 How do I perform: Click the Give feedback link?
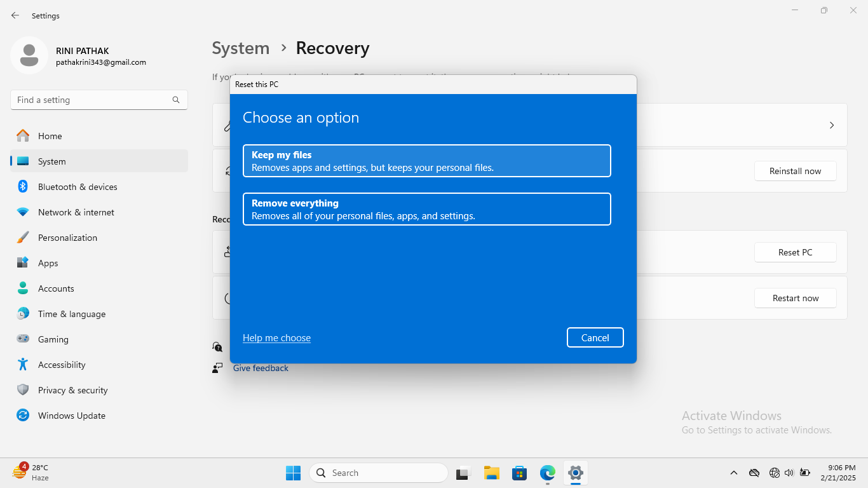[261, 368]
